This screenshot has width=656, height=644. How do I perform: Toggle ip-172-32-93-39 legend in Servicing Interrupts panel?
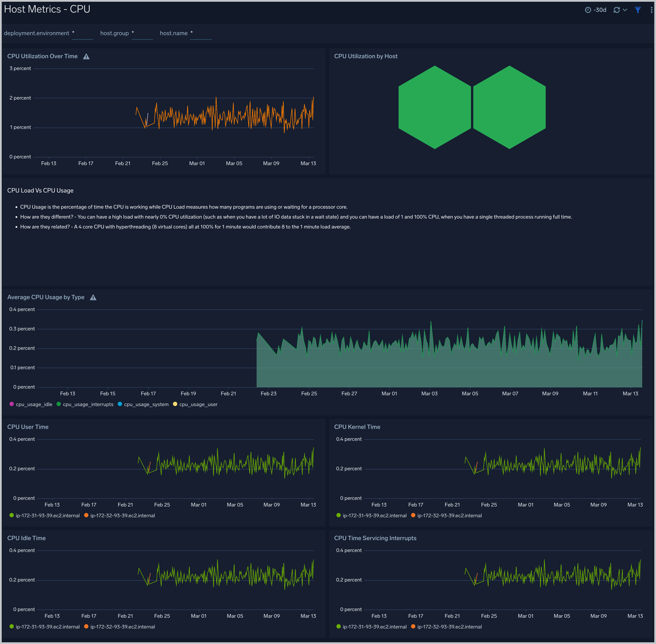tap(446, 627)
